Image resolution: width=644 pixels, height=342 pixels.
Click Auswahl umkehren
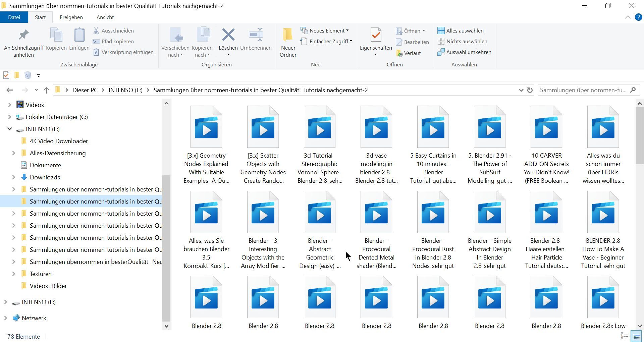click(x=465, y=52)
